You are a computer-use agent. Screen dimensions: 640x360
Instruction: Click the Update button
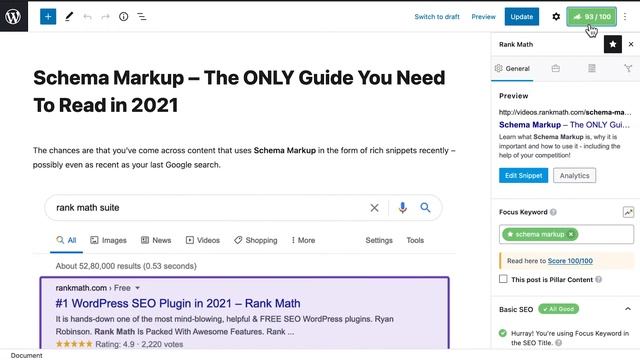pos(522,17)
